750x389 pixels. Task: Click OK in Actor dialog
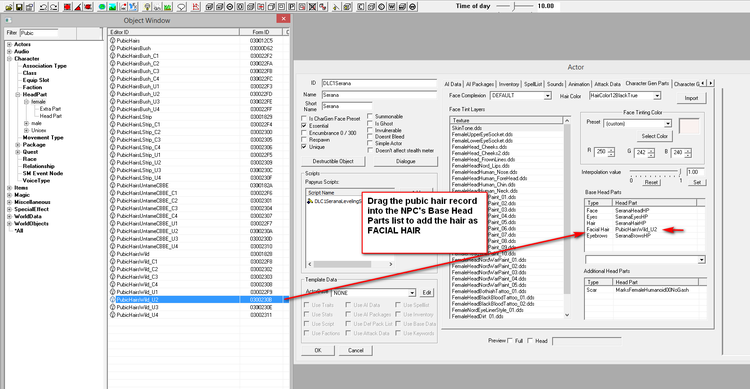click(318, 351)
